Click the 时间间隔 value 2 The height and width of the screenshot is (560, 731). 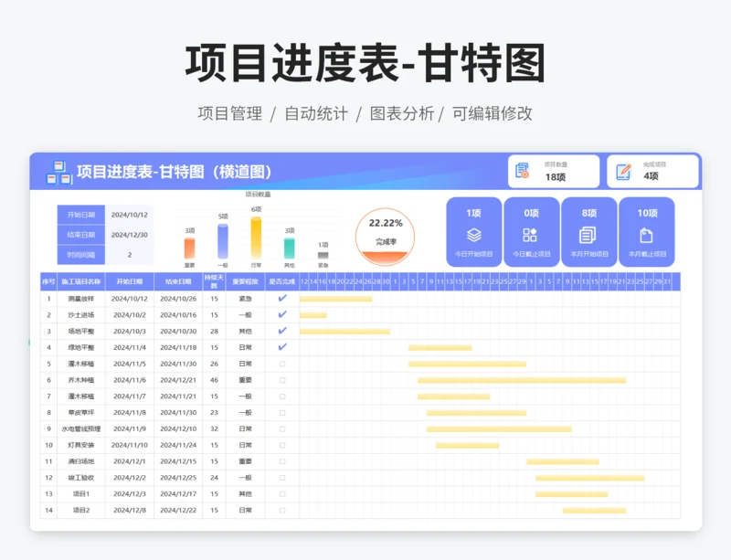130,255
